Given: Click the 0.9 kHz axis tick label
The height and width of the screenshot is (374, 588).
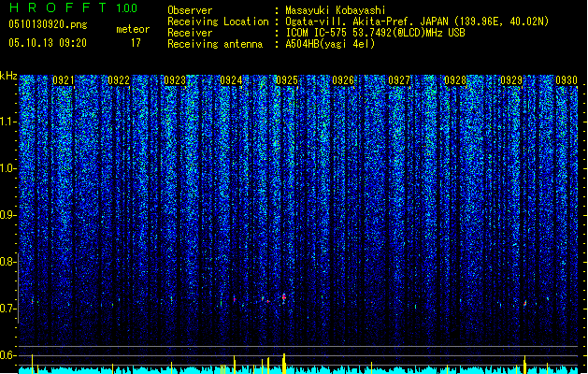Looking at the screenshot, I should tap(7, 215).
